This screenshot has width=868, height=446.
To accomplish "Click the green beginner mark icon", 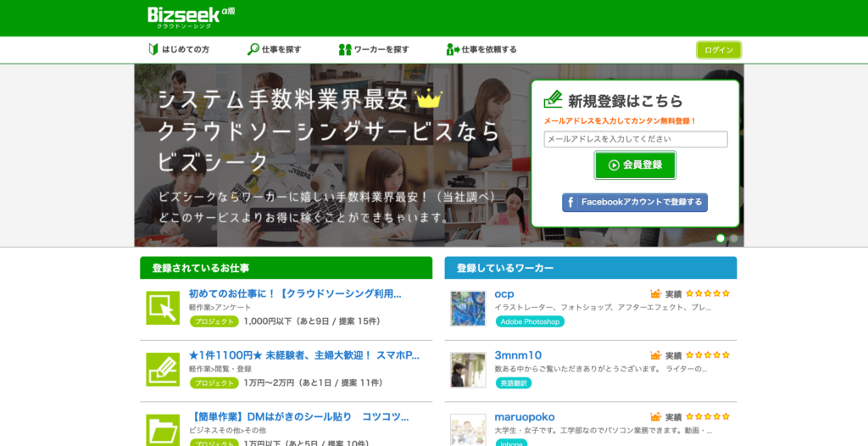I will tap(153, 49).
